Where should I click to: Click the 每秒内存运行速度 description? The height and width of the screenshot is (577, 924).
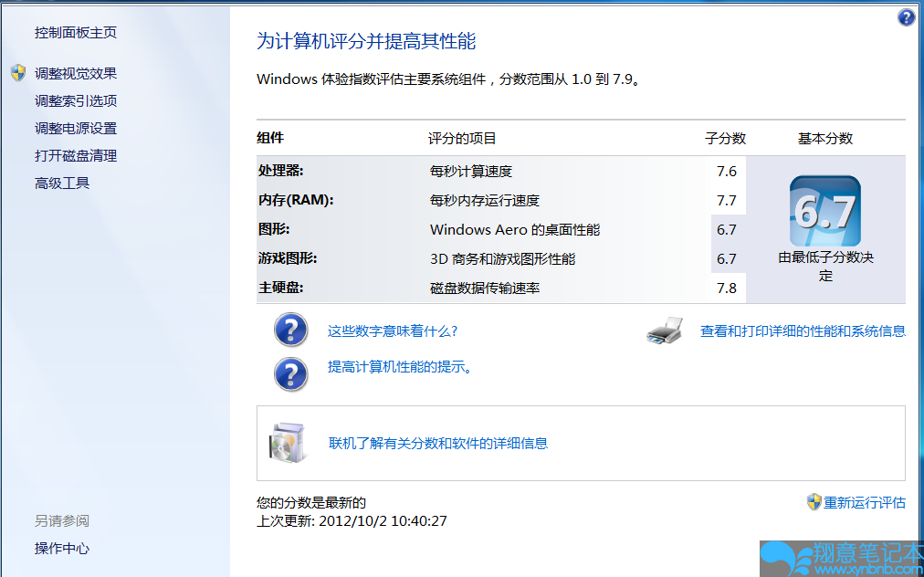click(485, 200)
